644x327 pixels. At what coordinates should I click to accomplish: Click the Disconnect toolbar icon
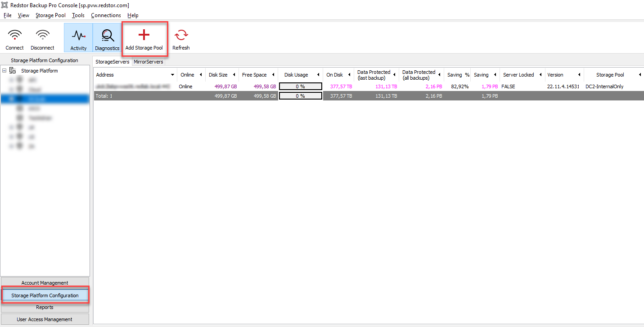tap(43, 35)
